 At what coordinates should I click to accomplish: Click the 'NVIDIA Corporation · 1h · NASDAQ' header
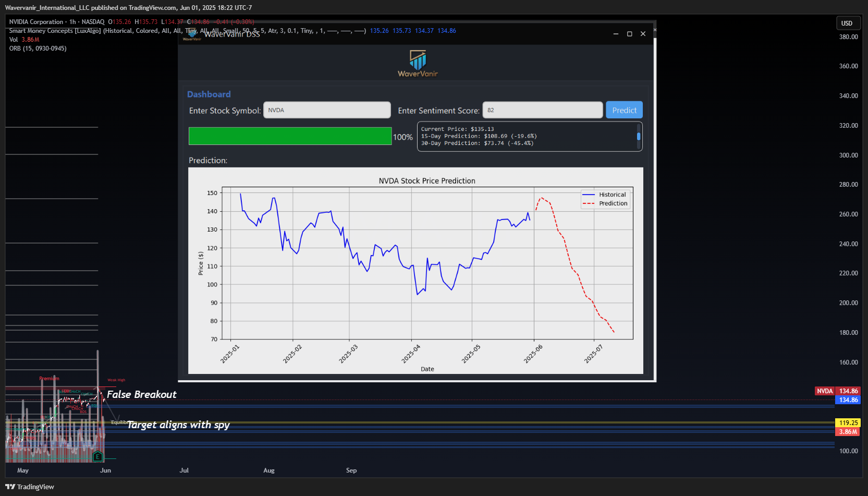[x=57, y=22]
